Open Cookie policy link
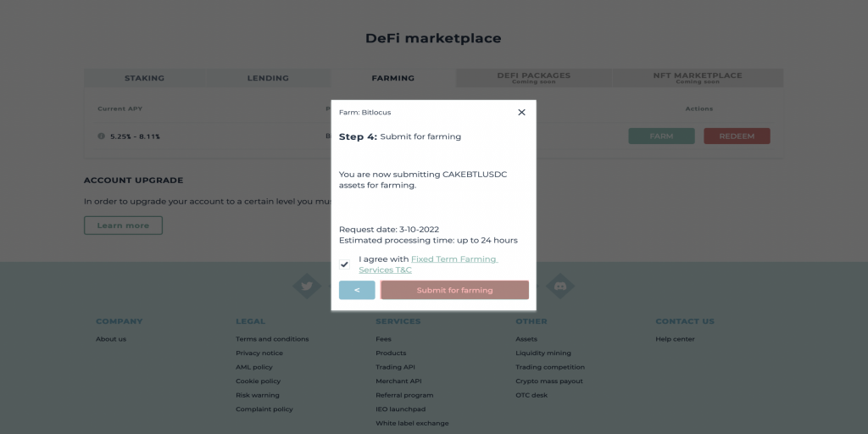 pyautogui.click(x=258, y=381)
